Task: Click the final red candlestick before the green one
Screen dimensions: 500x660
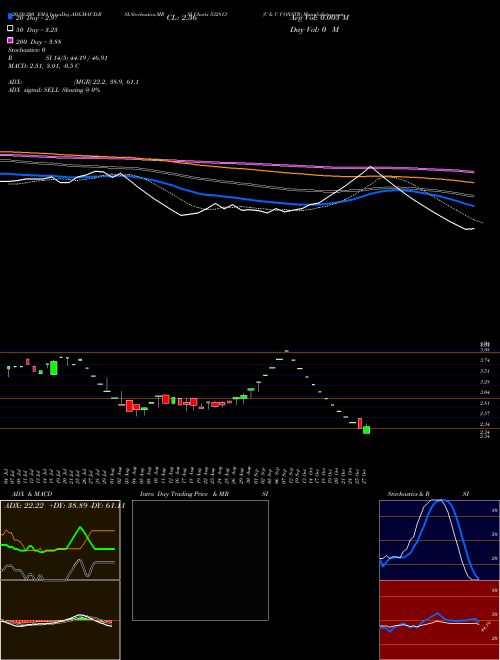Action: [360, 423]
